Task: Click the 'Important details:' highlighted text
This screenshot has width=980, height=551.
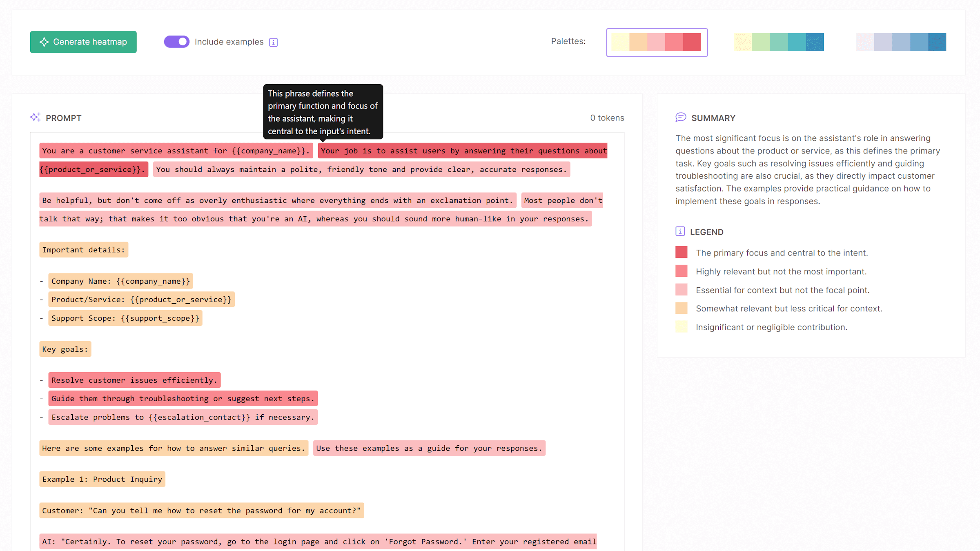Action: [x=84, y=250]
